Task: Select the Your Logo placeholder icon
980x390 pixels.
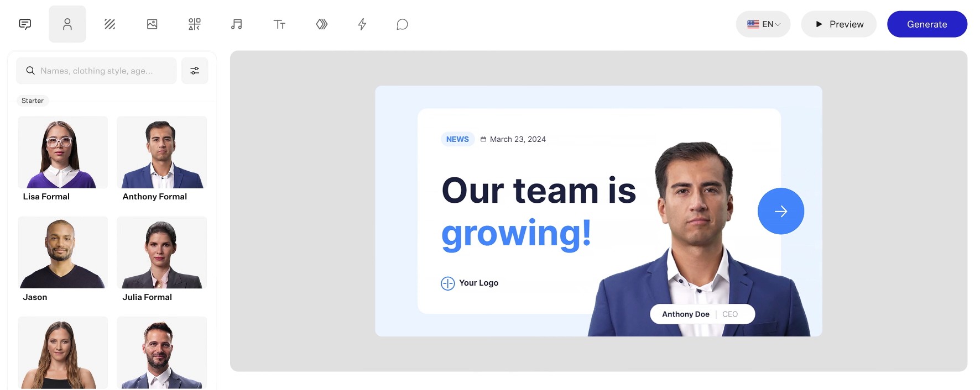Action: (x=448, y=283)
